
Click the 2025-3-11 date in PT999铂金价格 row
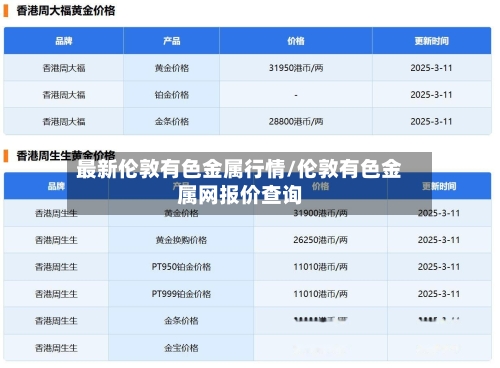coord(439,294)
